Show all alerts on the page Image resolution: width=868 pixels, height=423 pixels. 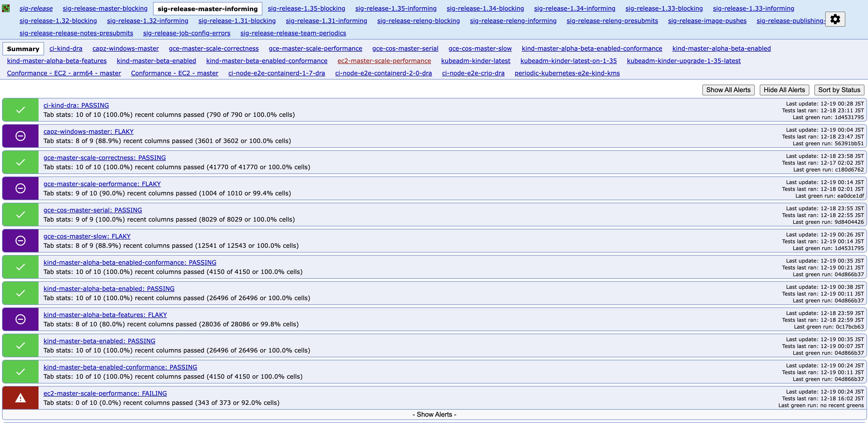pyautogui.click(x=728, y=90)
